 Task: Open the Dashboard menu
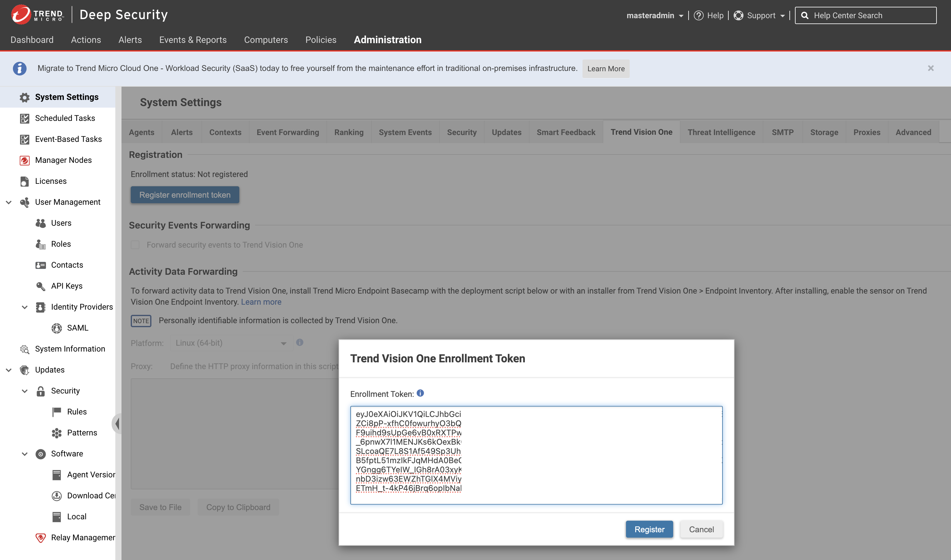[32, 39]
